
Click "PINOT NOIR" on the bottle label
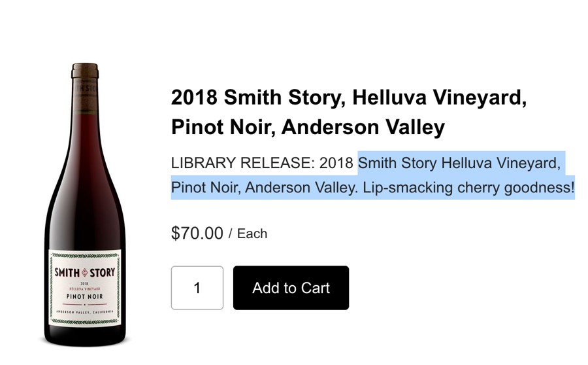pyautogui.click(x=85, y=296)
